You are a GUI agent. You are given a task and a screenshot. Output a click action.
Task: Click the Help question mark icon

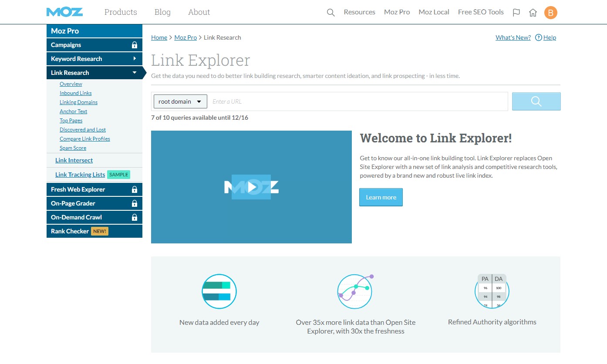pyautogui.click(x=539, y=37)
